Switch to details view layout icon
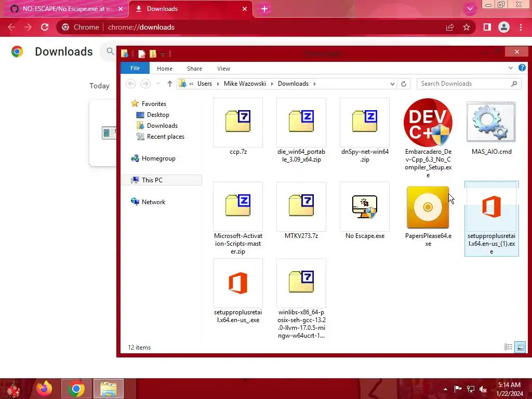Image resolution: width=532 pixels, height=399 pixels. pos(508,347)
